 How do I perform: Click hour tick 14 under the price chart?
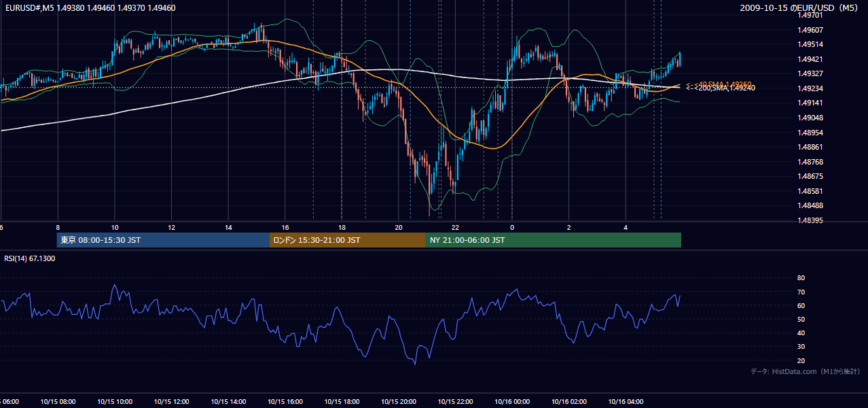(228, 228)
